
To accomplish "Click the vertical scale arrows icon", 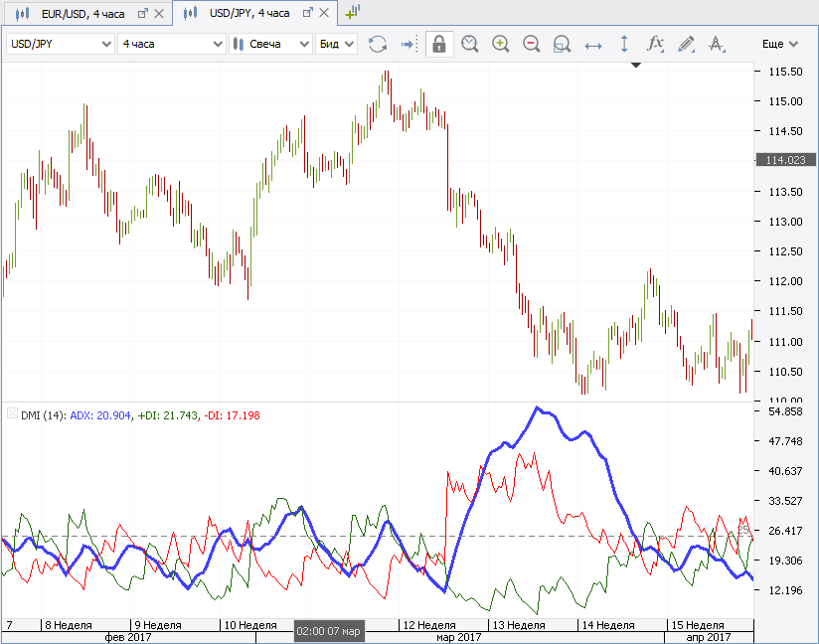I will pos(624,44).
